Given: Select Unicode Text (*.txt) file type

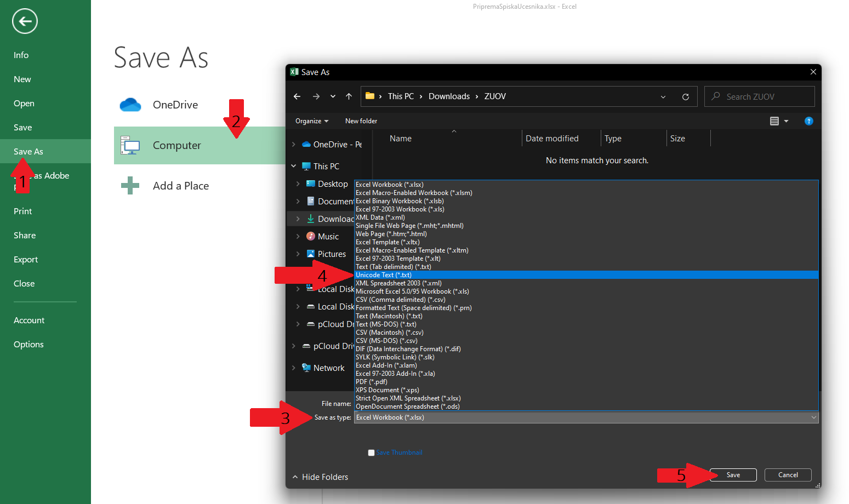Looking at the screenshot, I should pos(586,275).
